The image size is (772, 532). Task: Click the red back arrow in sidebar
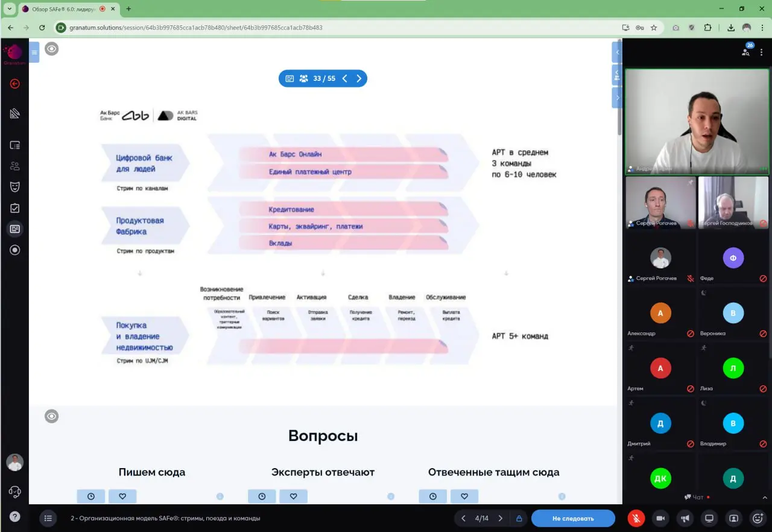[14, 84]
